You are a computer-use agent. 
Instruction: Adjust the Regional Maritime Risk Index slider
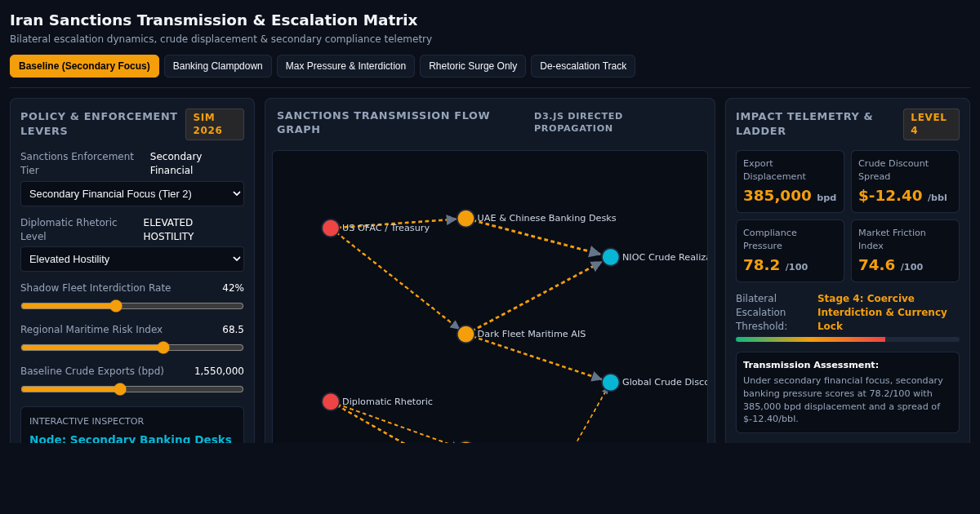pyautogui.click(x=132, y=348)
